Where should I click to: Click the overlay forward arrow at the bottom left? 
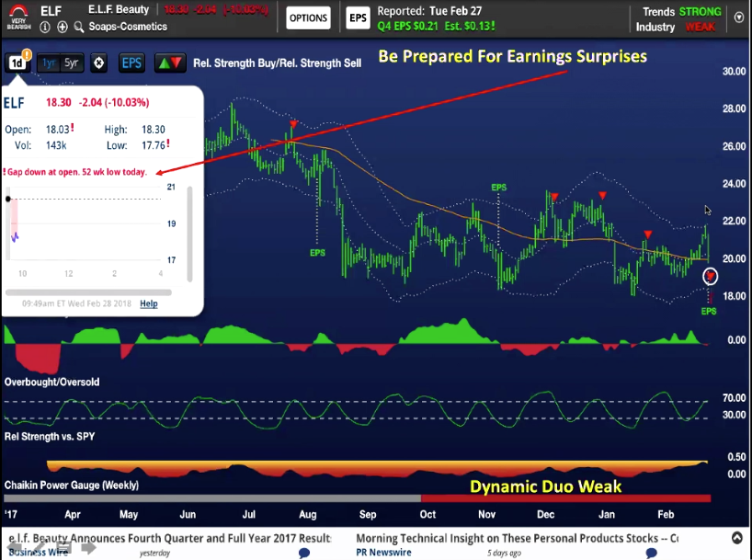click(89, 547)
